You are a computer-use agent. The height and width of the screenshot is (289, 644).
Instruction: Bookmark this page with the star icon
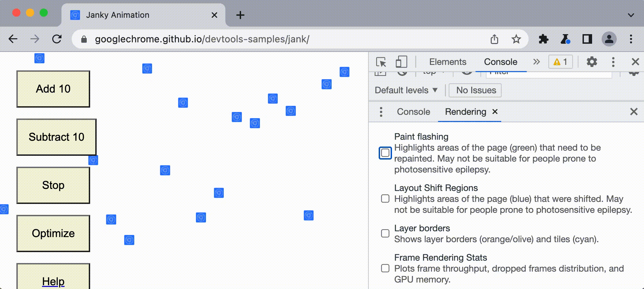pos(516,39)
